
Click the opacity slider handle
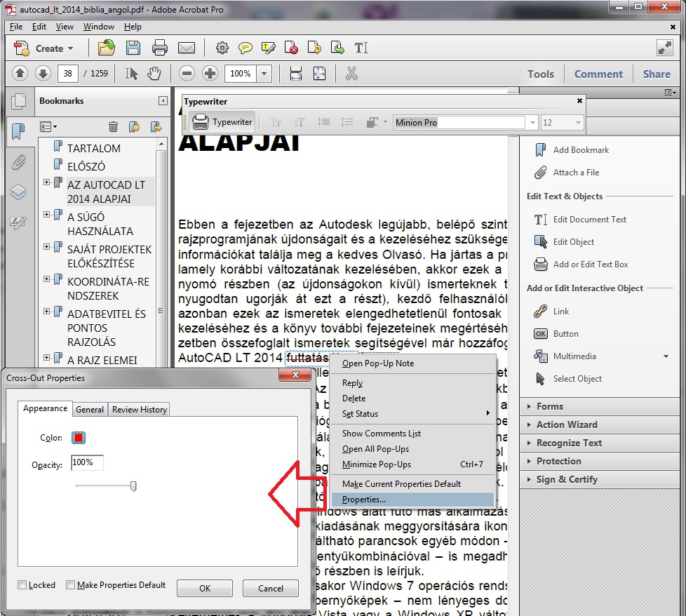(x=133, y=486)
